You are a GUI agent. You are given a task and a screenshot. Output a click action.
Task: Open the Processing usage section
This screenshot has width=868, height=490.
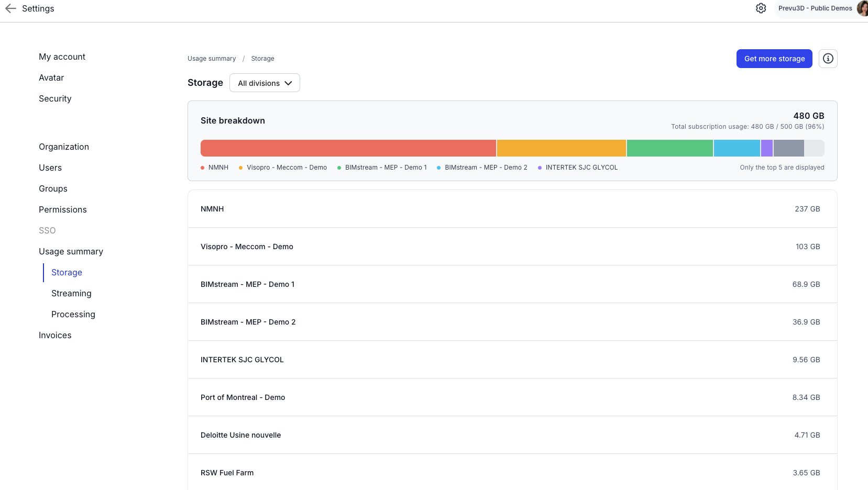(x=73, y=314)
